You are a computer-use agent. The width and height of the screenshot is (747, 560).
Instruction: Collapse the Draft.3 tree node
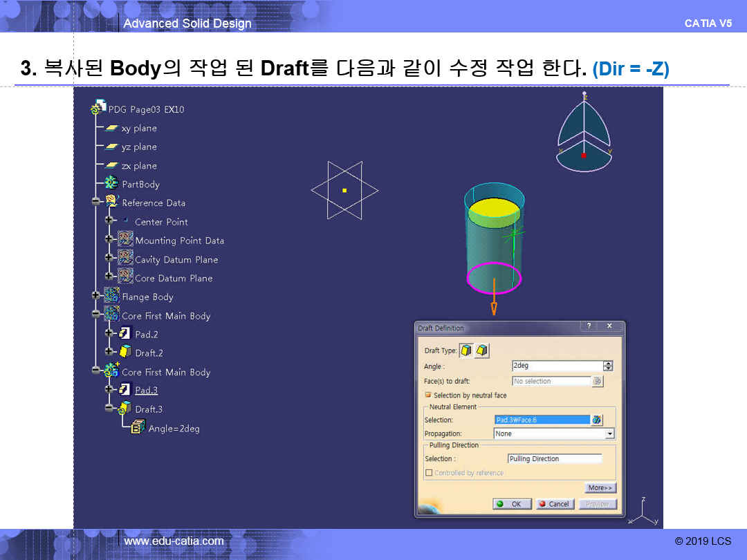(x=109, y=409)
